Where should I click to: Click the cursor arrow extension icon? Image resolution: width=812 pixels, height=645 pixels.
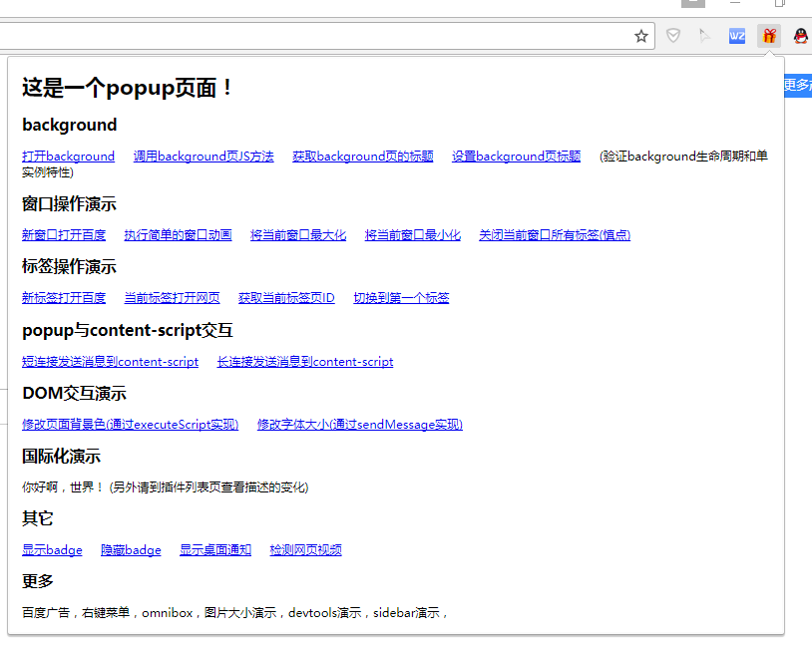(x=705, y=36)
